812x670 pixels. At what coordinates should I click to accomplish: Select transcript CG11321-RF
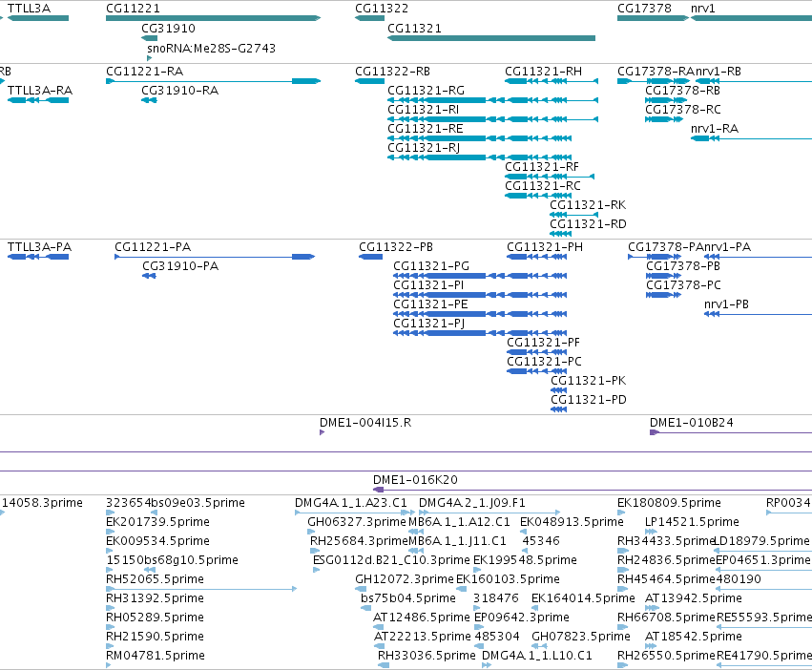tap(542, 167)
